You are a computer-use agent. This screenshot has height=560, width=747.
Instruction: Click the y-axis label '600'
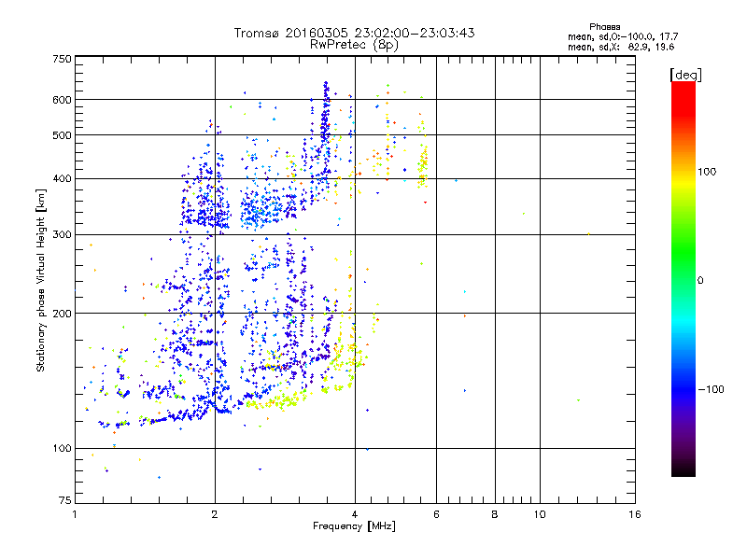pos(62,100)
